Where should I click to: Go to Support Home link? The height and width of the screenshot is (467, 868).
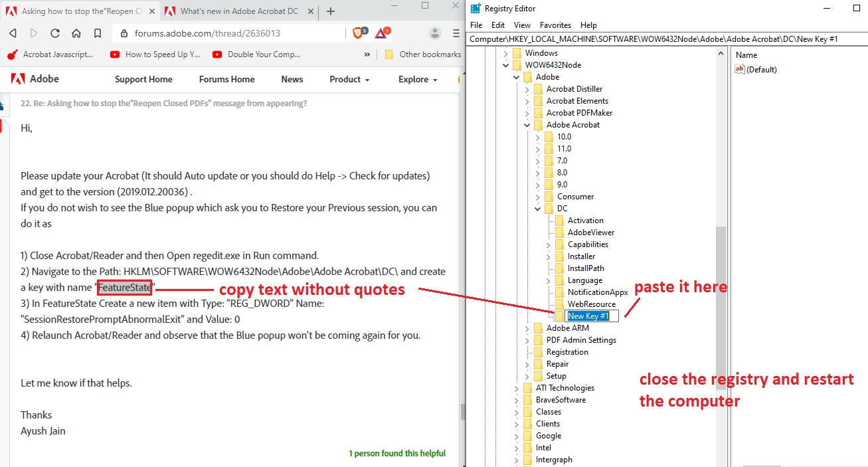coord(143,79)
